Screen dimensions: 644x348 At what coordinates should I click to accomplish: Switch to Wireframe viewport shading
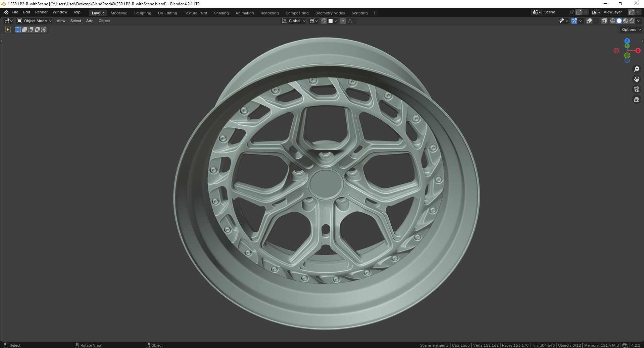(613, 21)
